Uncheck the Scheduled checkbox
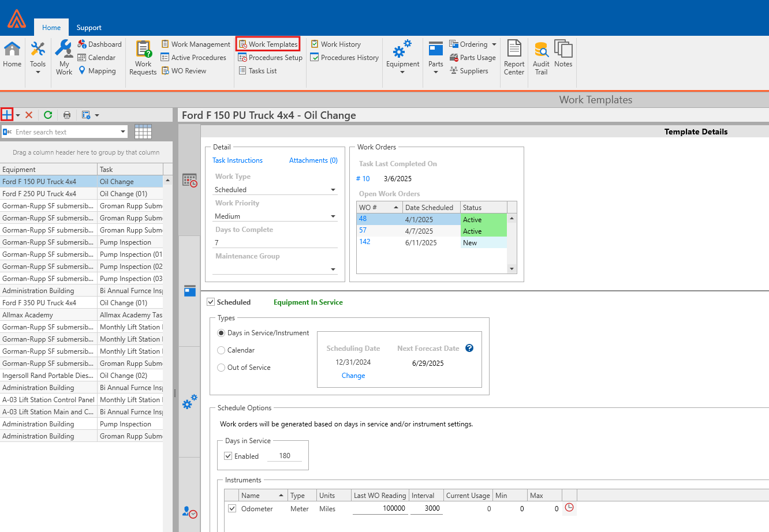 [x=211, y=302]
